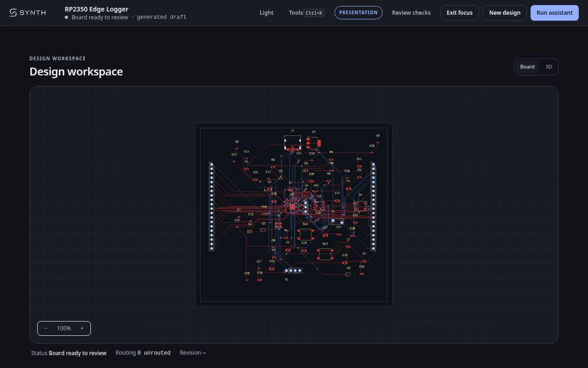Click the 100% zoom level readout
Image resolution: width=588 pixels, height=368 pixels.
point(64,328)
